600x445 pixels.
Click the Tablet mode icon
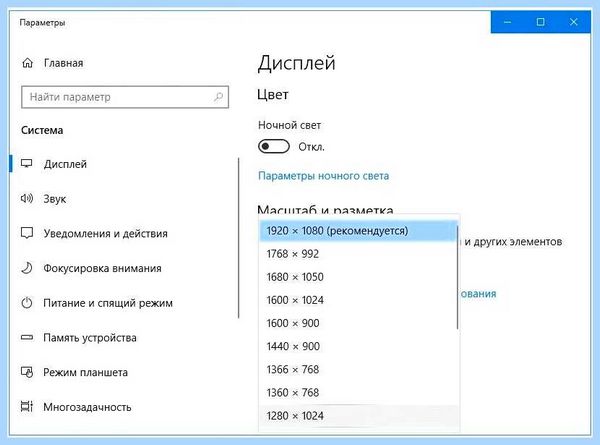27,372
